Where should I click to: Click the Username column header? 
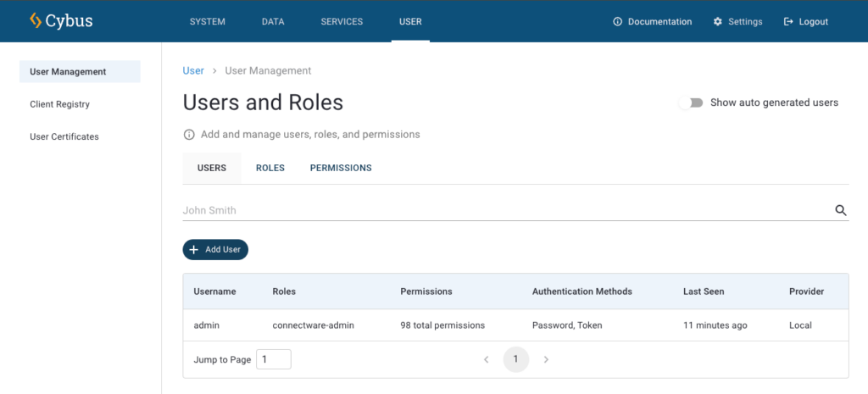point(214,291)
